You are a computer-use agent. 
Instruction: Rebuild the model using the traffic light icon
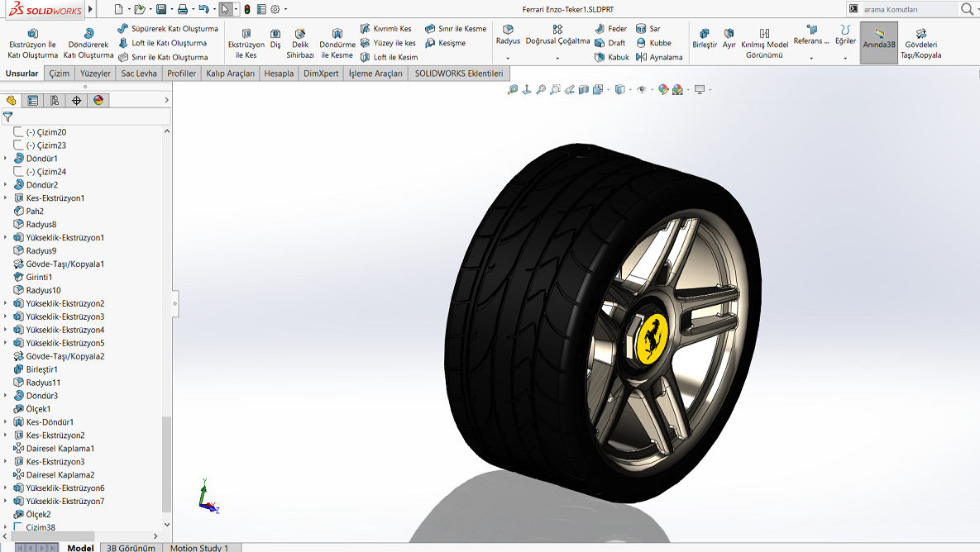pos(247,9)
